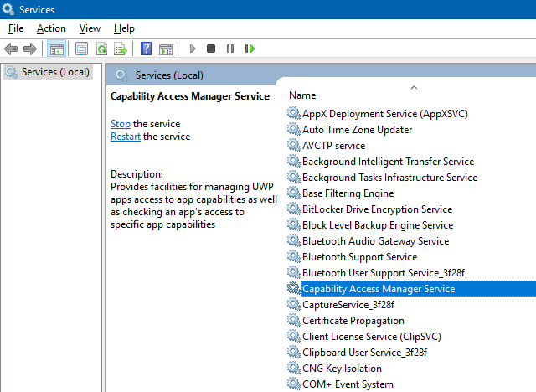
Task: Select AVCTP service row
Action: point(333,146)
